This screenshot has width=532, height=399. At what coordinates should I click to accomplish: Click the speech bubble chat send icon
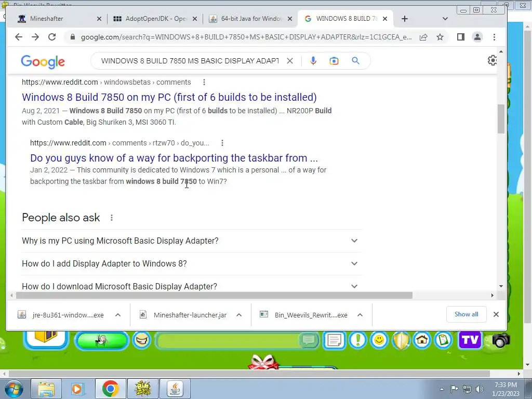[309, 340]
